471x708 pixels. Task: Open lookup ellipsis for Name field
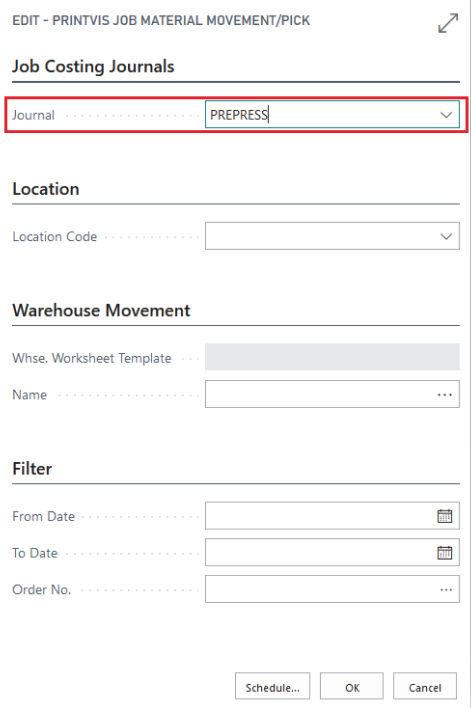445,395
